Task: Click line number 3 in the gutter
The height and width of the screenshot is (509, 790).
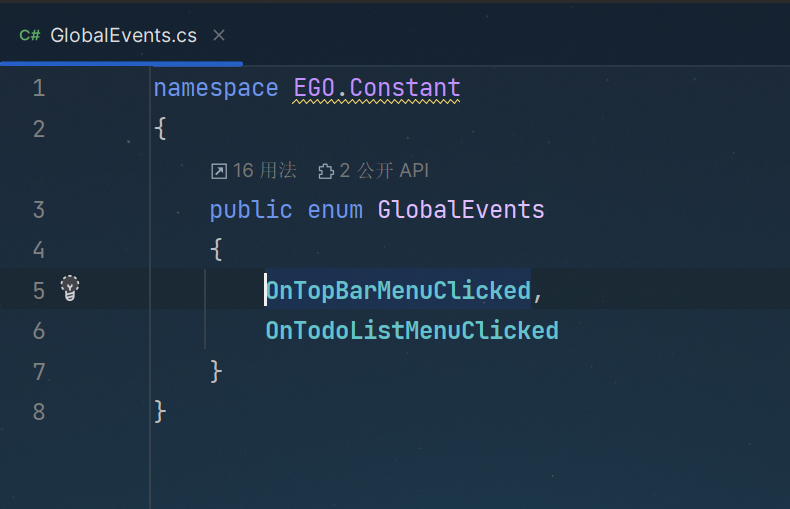Action: click(x=39, y=209)
